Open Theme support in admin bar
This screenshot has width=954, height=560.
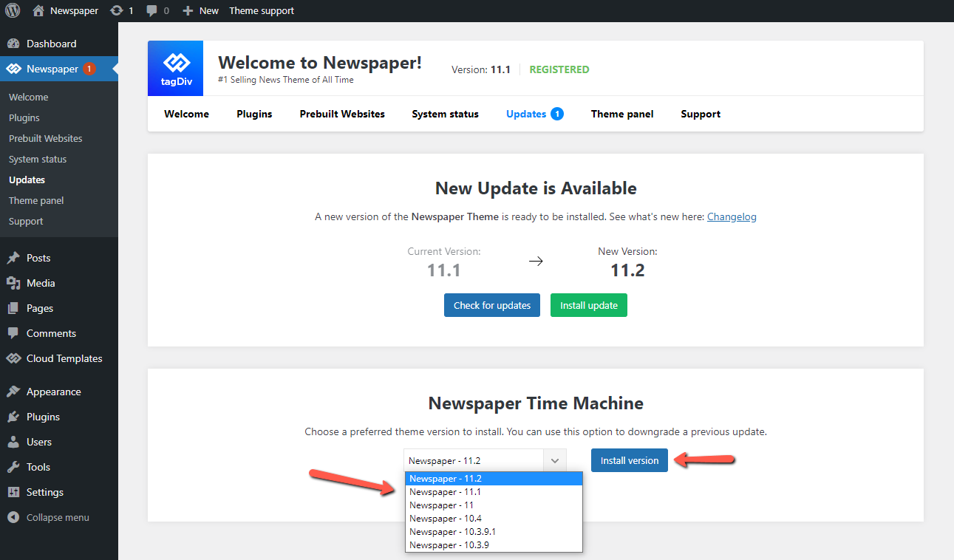(262, 10)
